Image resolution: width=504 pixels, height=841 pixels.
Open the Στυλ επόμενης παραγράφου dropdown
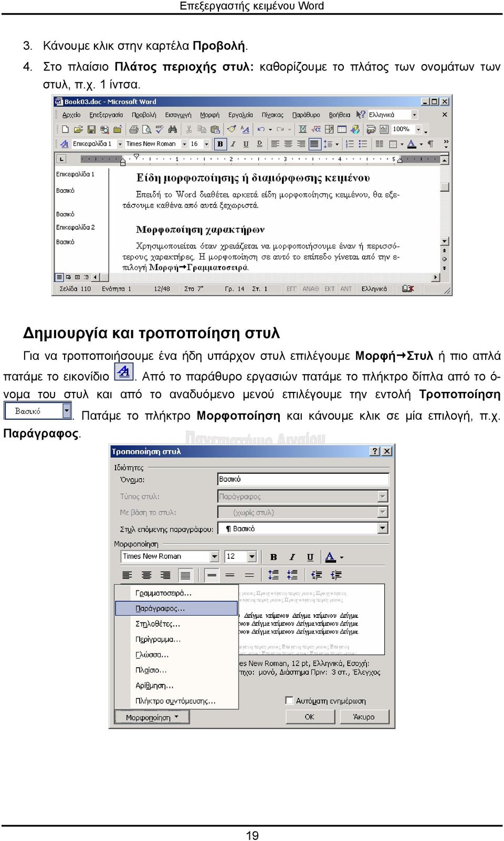383,528
